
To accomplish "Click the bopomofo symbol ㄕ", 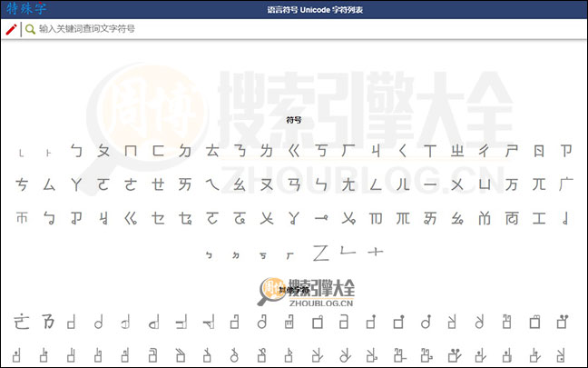I will 512,150.
